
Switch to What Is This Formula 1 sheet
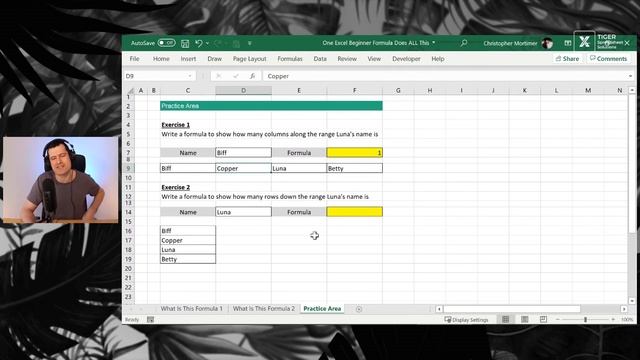click(191, 309)
